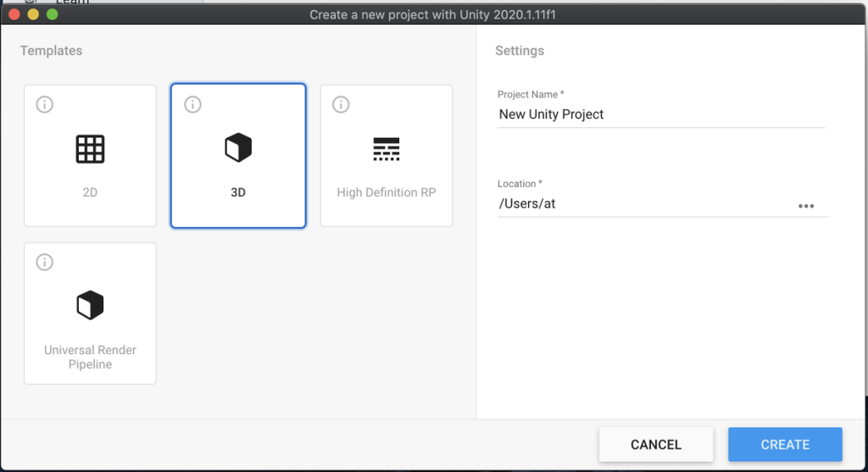Choose the High Definition RP striped icon
This screenshot has width=868, height=472.
point(387,149)
